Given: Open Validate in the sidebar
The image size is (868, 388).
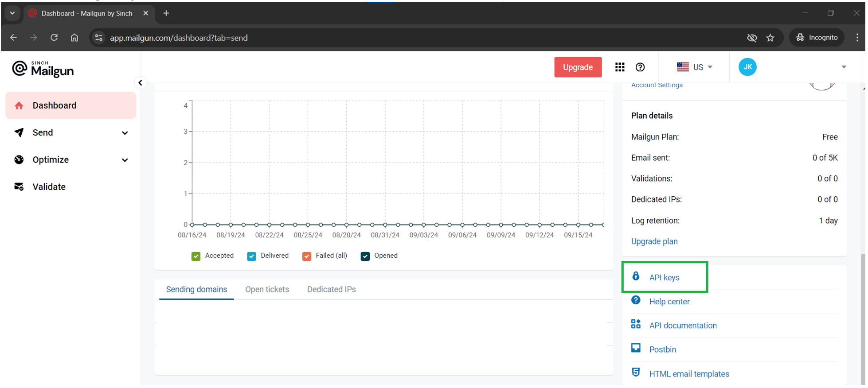Looking at the screenshot, I should click(71, 187).
